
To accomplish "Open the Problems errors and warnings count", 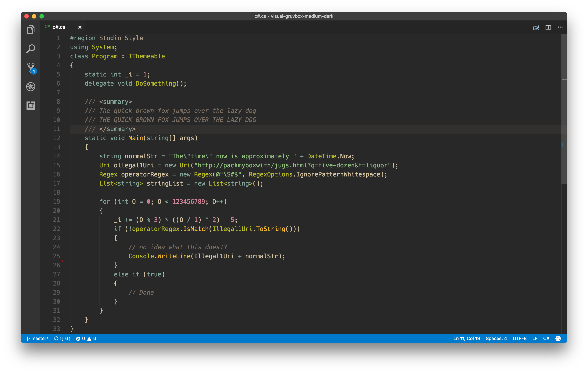I will (86, 338).
